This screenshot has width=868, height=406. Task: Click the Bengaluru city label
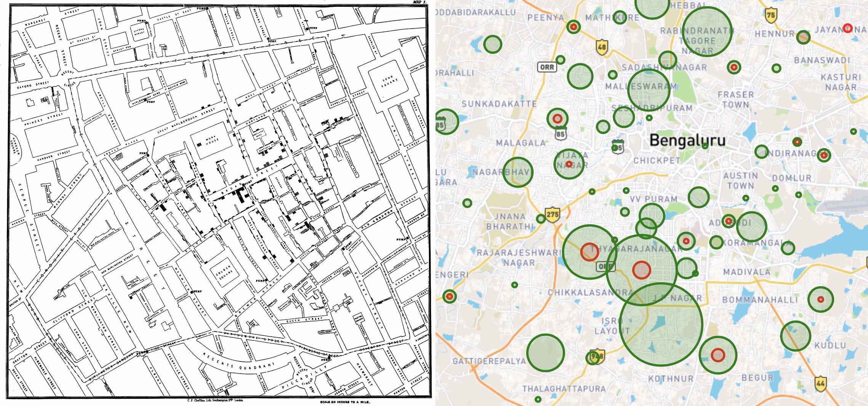(x=687, y=141)
